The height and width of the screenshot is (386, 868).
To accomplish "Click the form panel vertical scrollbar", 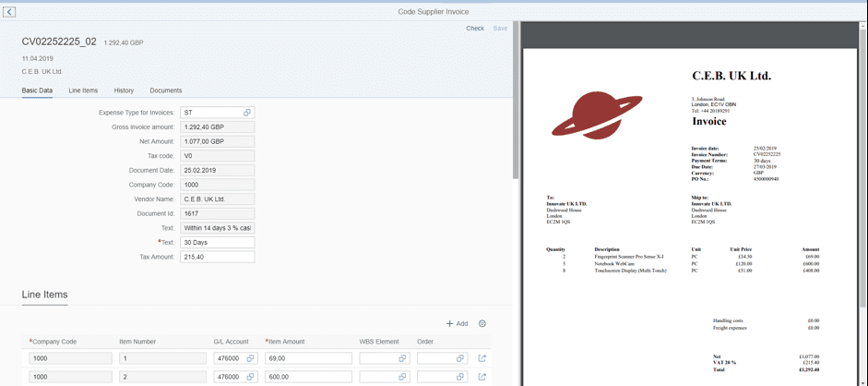I will pos(516,100).
